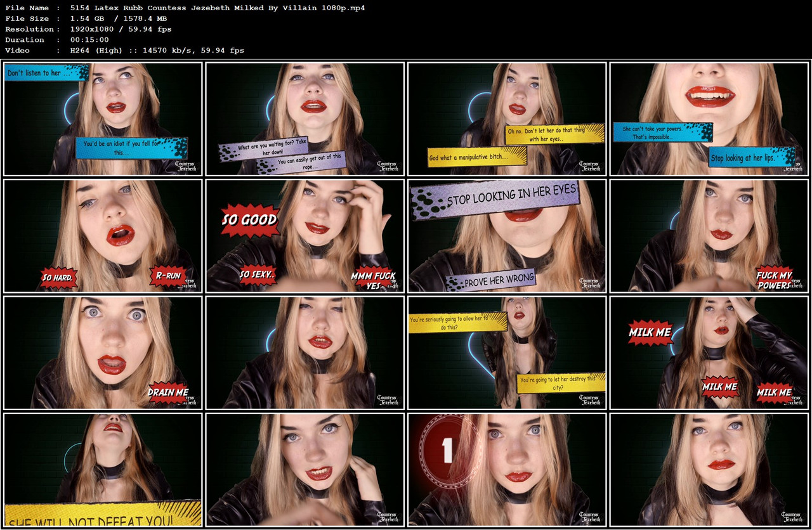Open bottom-row thumbnail with hand at neck
812x530 pixels.
(305, 470)
